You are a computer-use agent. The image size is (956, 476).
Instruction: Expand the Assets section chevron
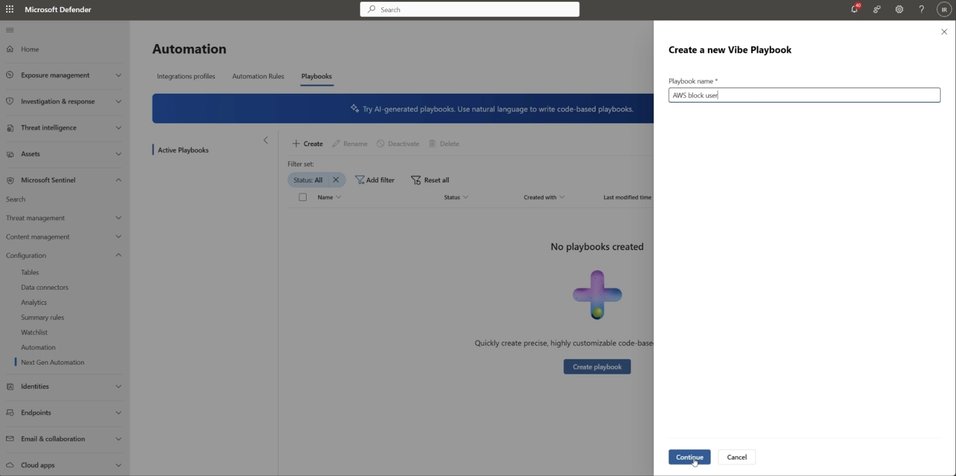(x=118, y=154)
